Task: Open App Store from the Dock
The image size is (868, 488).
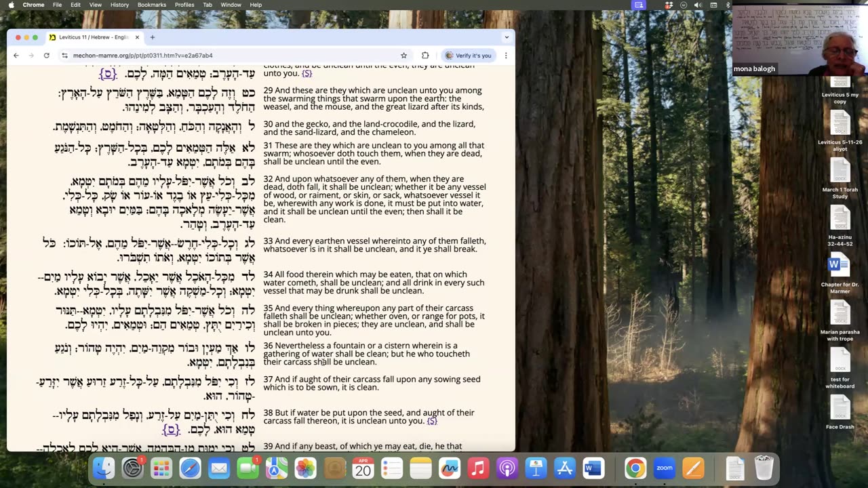Action: pyautogui.click(x=565, y=468)
